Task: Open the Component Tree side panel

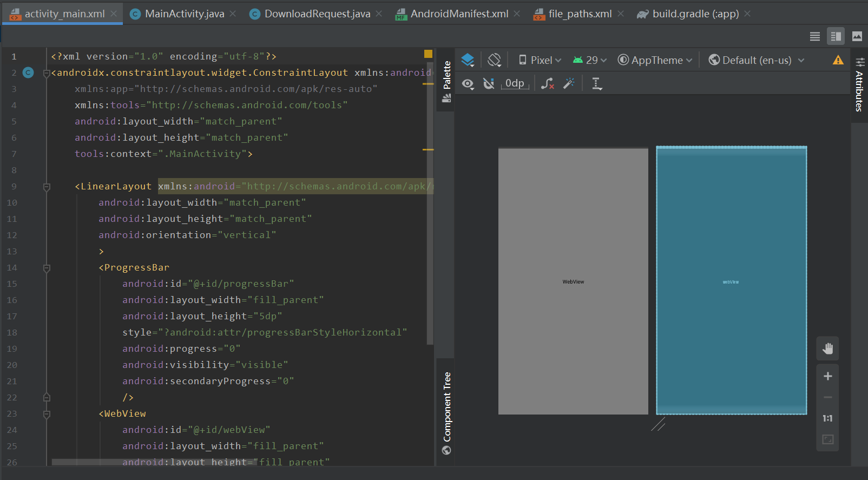Action: coord(446,412)
